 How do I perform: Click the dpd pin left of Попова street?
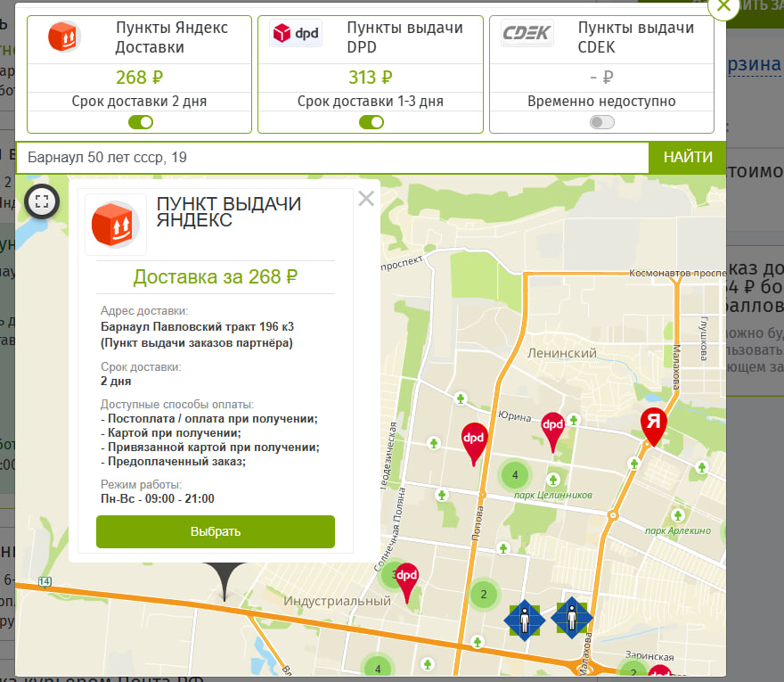tap(473, 444)
